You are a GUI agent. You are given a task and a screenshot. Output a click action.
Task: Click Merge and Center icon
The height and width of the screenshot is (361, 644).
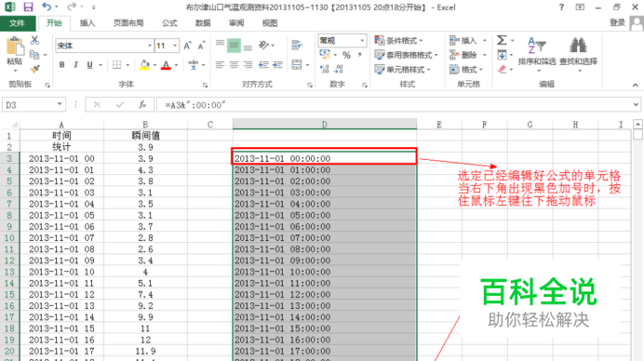click(297, 64)
